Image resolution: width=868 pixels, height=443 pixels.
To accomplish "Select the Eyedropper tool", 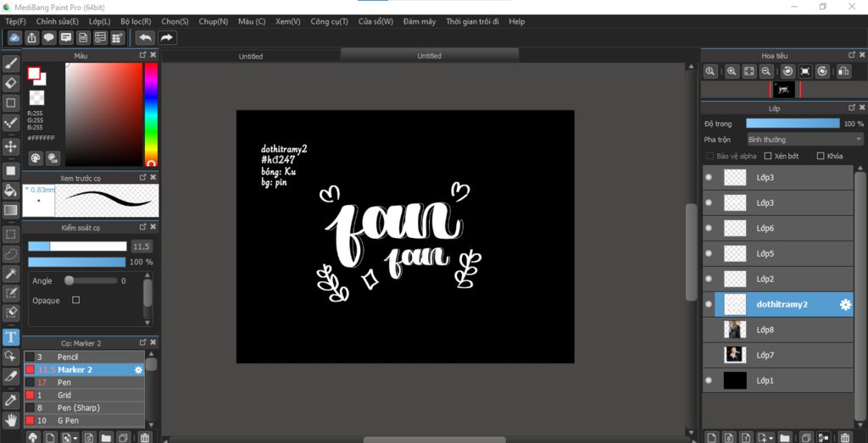I will click(x=11, y=400).
